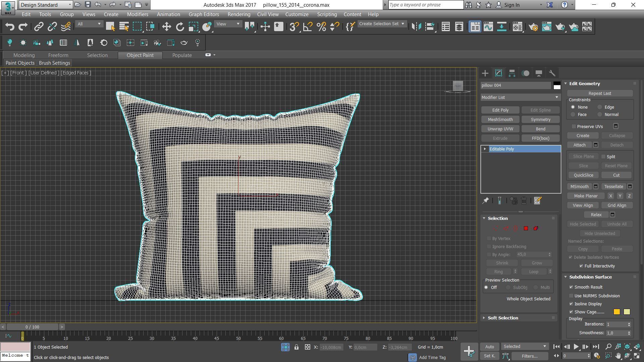Click the MSmooth button
The height and width of the screenshot is (362, 644).
(x=579, y=186)
